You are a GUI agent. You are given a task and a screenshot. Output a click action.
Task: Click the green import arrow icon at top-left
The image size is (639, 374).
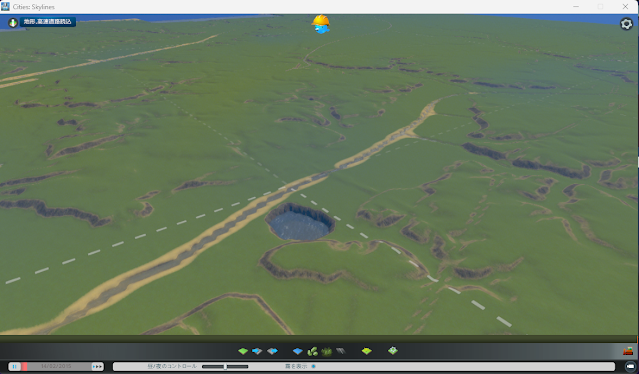click(x=13, y=22)
